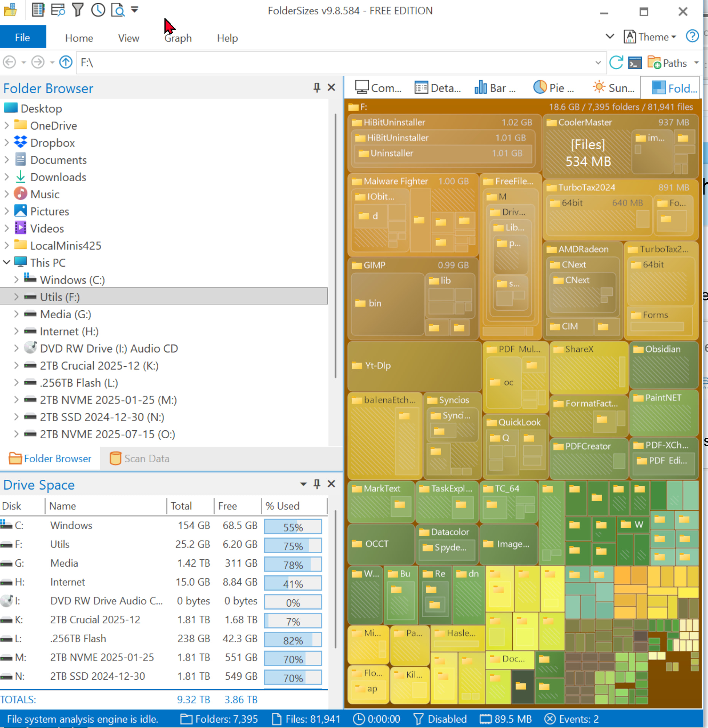Click the blue help question mark icon
The height and width of the screenshot is (728, 708).
(x=692, y=37)
